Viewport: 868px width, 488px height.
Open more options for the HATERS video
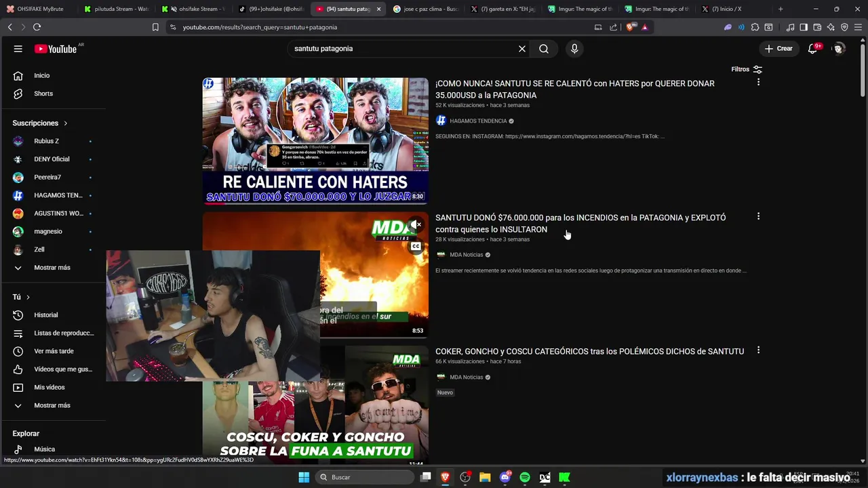pos(758,82)
